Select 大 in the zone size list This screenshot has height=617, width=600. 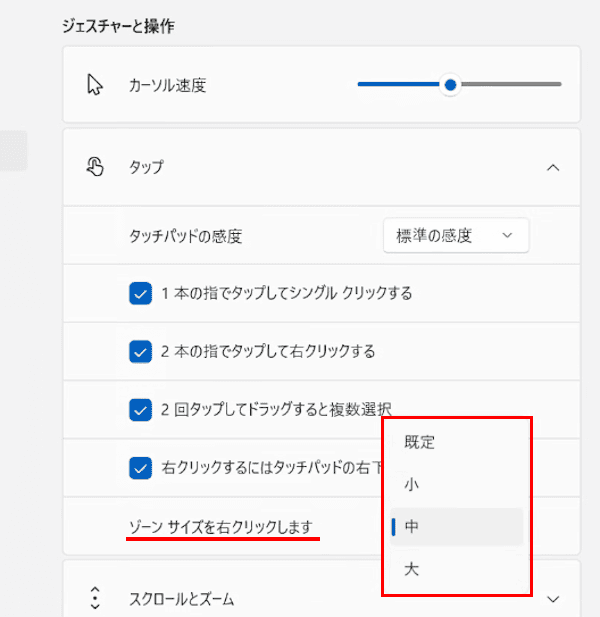[x=456, y=569]
